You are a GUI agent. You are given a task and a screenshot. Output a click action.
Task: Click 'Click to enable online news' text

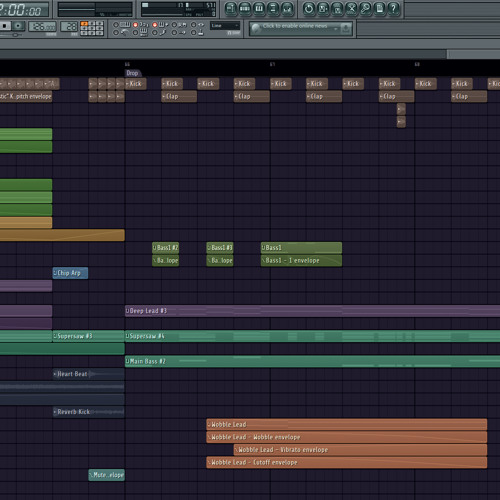(295, 26)
